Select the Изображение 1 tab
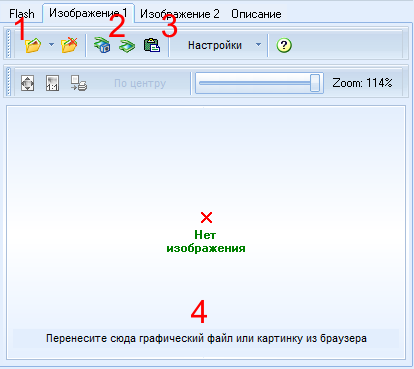Screen dimensions: 414x369 coord(88,13)
